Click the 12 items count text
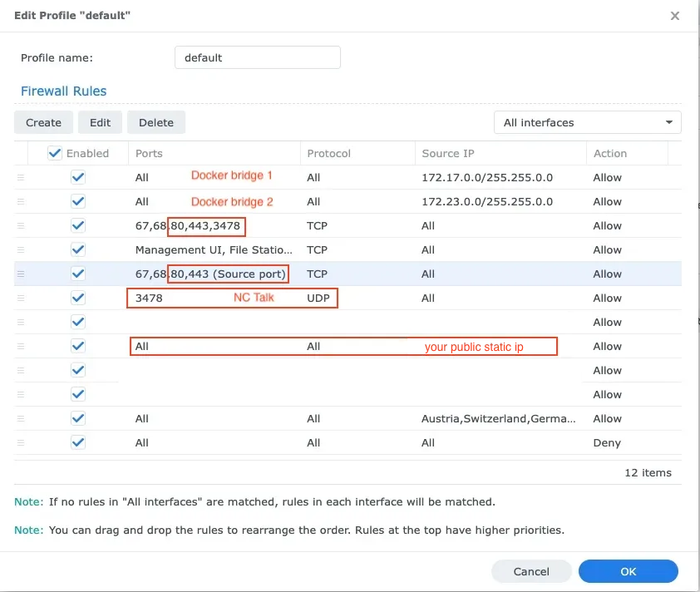Viewport: 700px width, 592px height. [648, 473]
